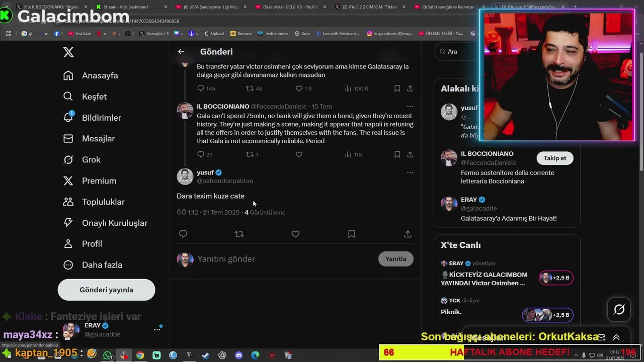Open WhatsApp from the taskbar
This screenshot has height=362, width=644.
(x=108, y=355)
